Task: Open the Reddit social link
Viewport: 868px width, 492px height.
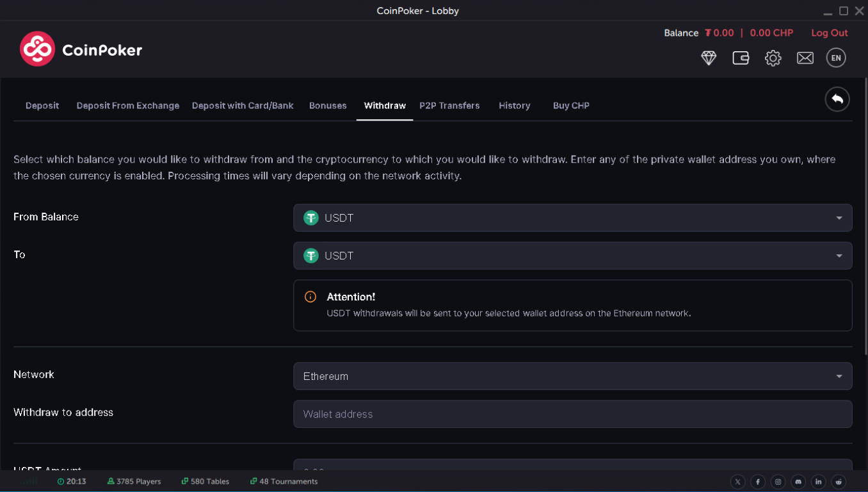Action: click(x=839, y=482)
